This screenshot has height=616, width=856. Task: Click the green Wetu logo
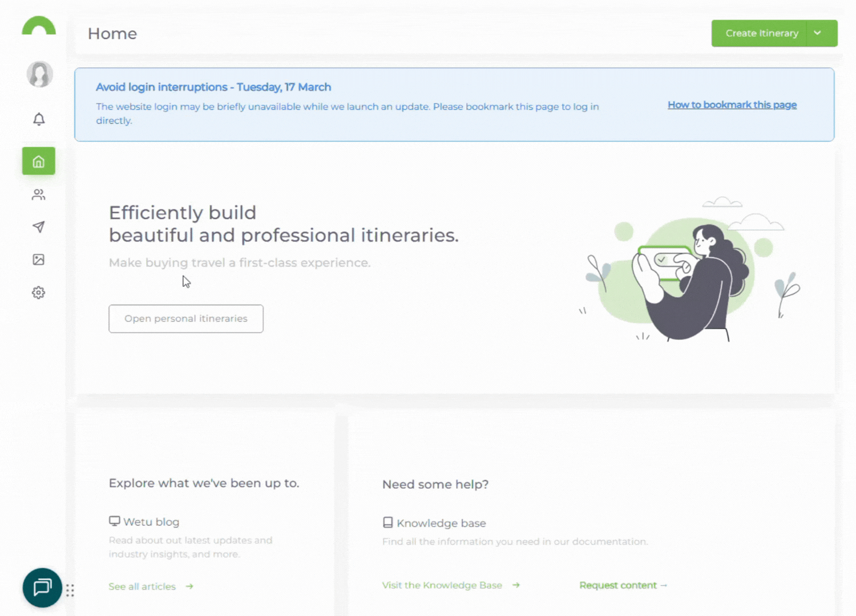pyautogui.click(x=38, y=25)
